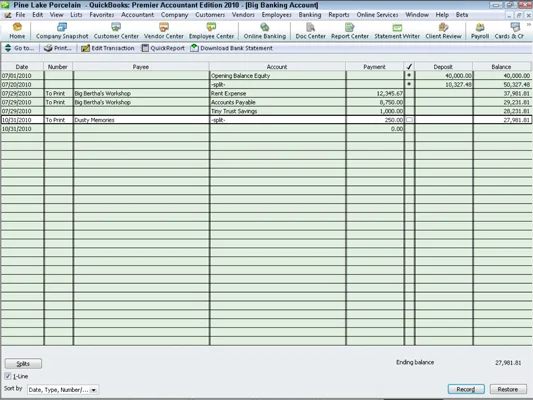Open Payroll toolbar icon
The width and height of the screenshot is (533, 400).
(480, 31)
